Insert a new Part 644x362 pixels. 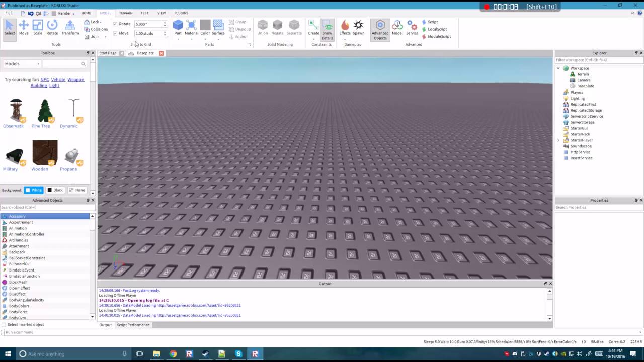(178, 28)
